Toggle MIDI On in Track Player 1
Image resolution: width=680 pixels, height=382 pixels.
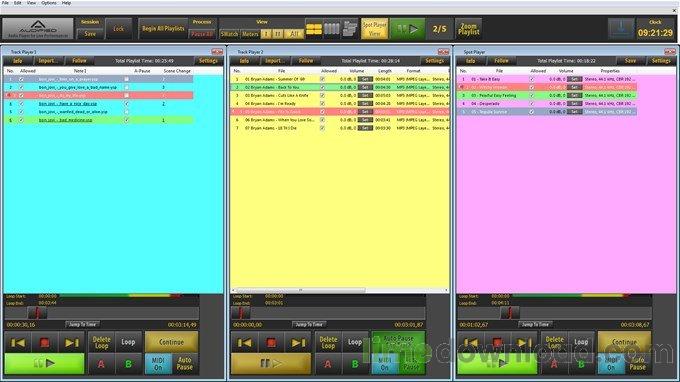158,364
